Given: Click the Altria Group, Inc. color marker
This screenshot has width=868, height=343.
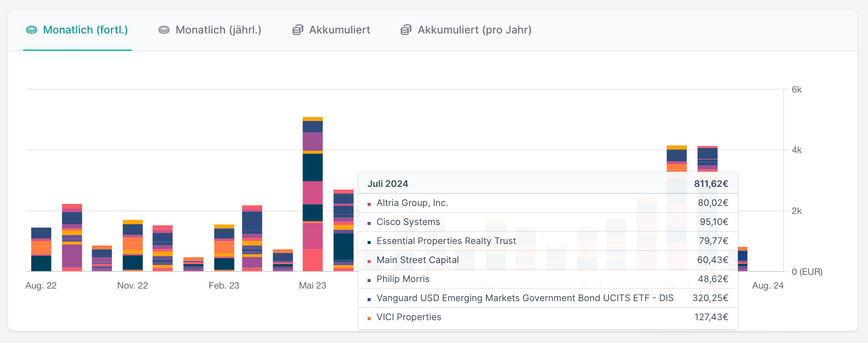Looking at the screenshot, I should tap(369, 204).
